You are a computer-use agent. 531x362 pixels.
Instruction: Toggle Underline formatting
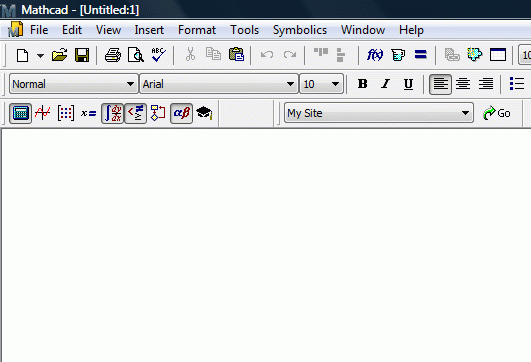(x=408, y=84)
